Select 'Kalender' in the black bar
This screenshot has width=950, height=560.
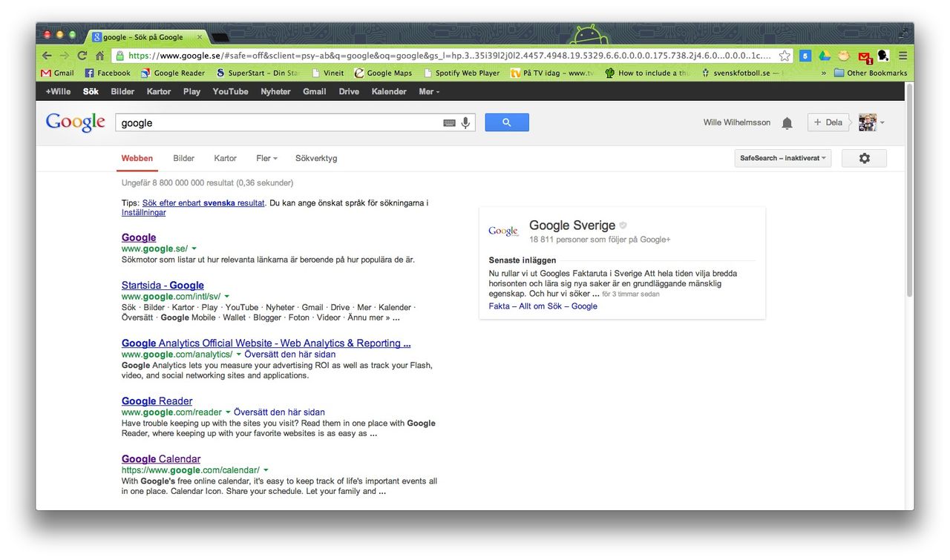pyautogui.click(x=389, y=91)
